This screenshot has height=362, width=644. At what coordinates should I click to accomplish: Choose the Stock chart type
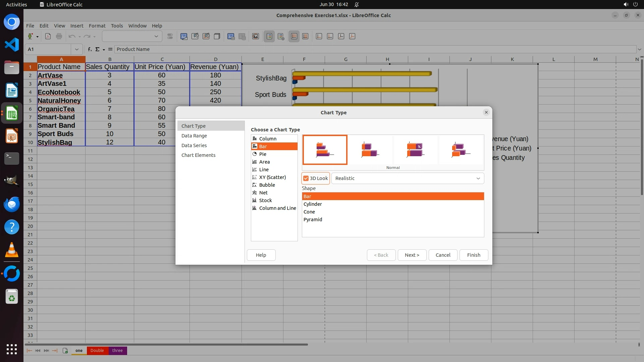tap(265, 200)
